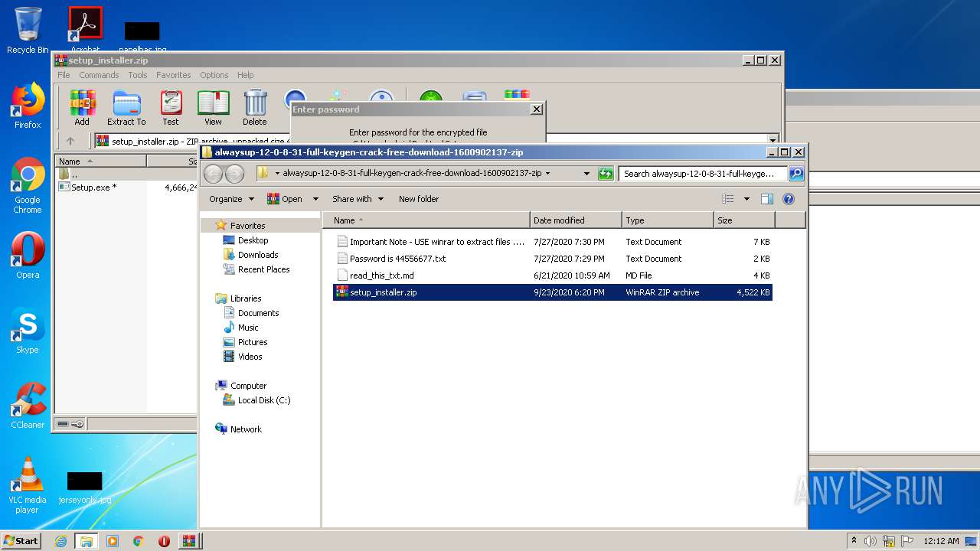980x551 pixels.
Task: Open the WinRAR Options menu
Action: pos(214,75)
